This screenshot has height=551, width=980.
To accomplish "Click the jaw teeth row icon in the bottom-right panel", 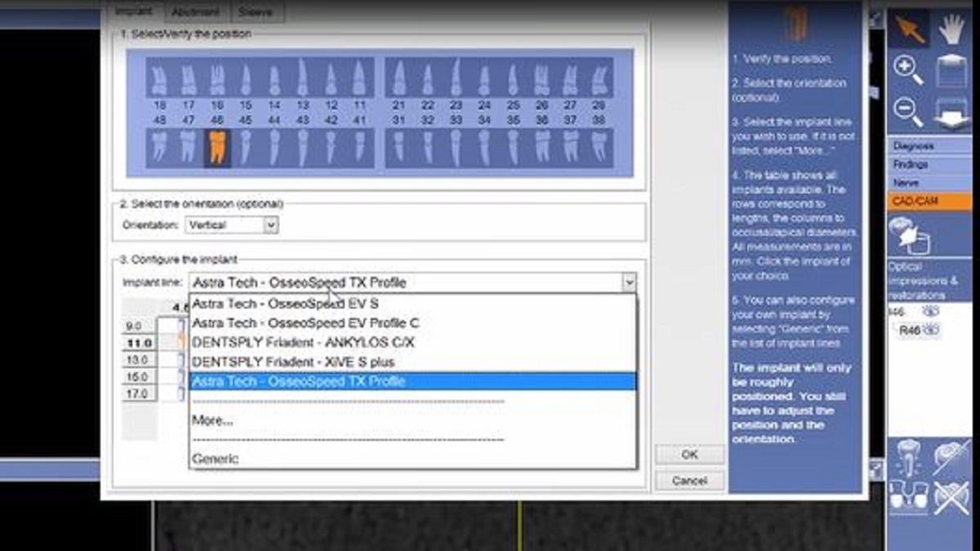I will click(907, 498).
